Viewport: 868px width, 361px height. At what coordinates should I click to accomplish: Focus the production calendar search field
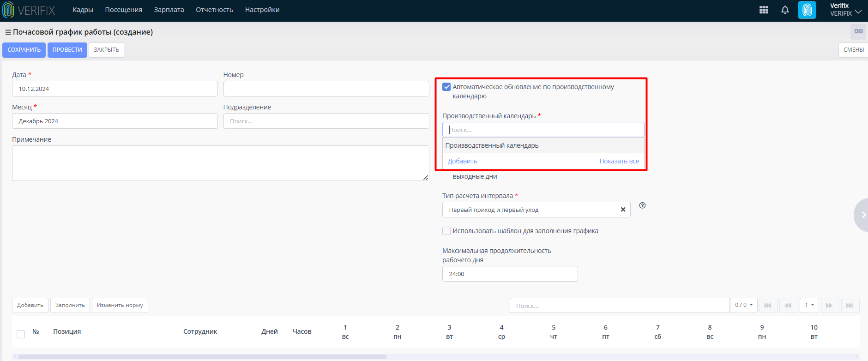click(x=543, y=130)
